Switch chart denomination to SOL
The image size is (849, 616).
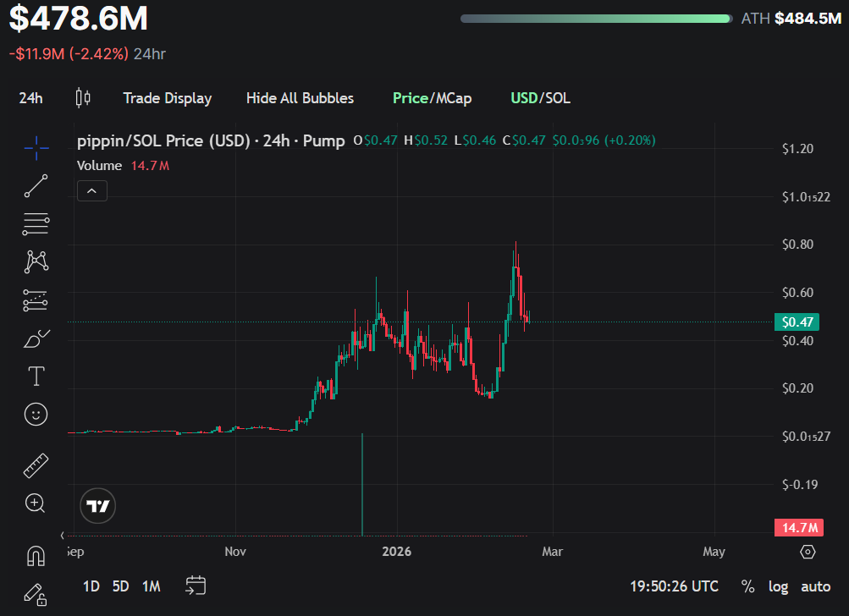click(x=561, y=97)
